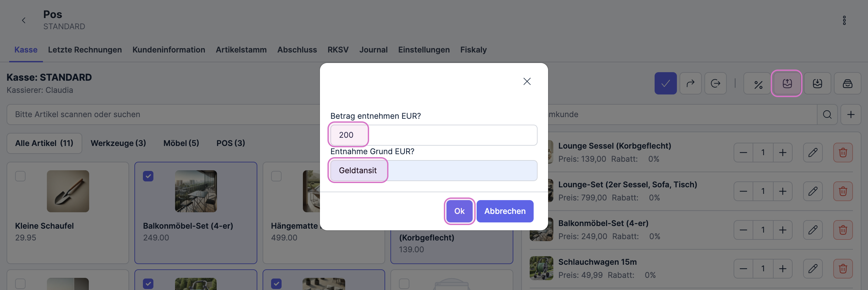Toggle the Hängematte article checkbox
The width and height of the screenshot is (868, 290).
276,176
